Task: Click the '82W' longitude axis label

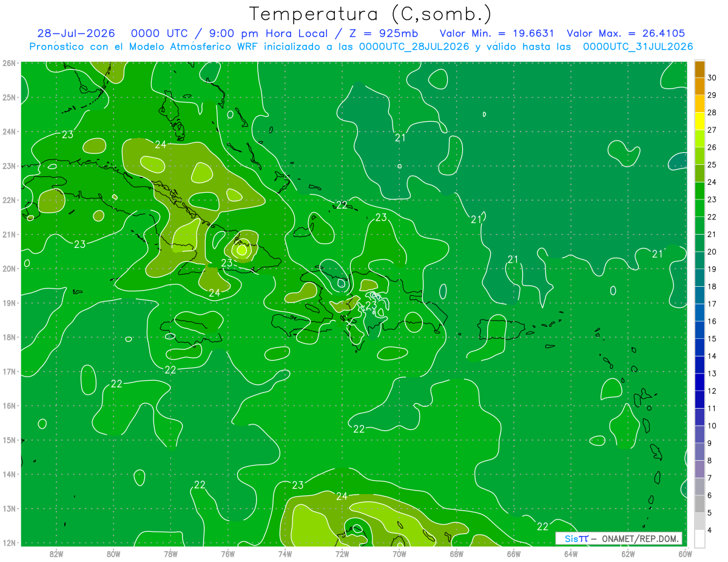Action: (x=56, y=554)
